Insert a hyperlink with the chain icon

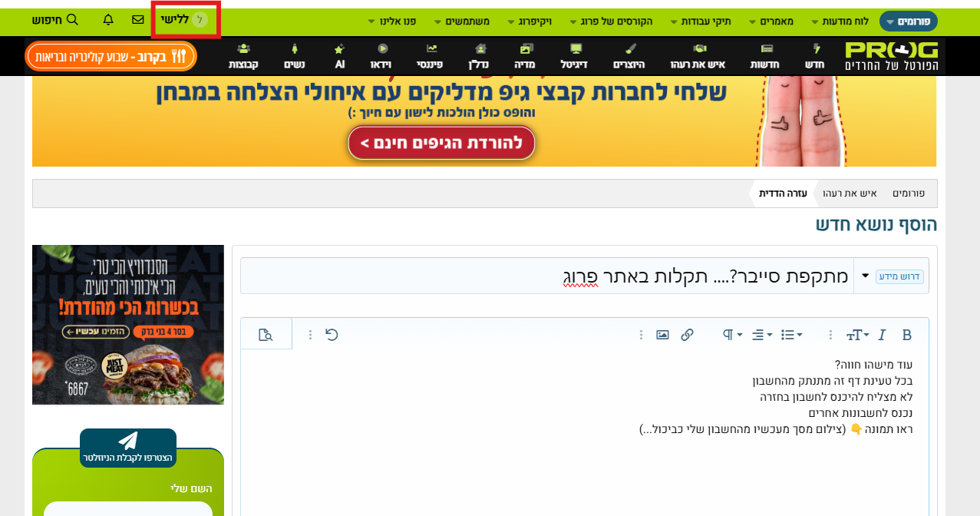[687, 335]
